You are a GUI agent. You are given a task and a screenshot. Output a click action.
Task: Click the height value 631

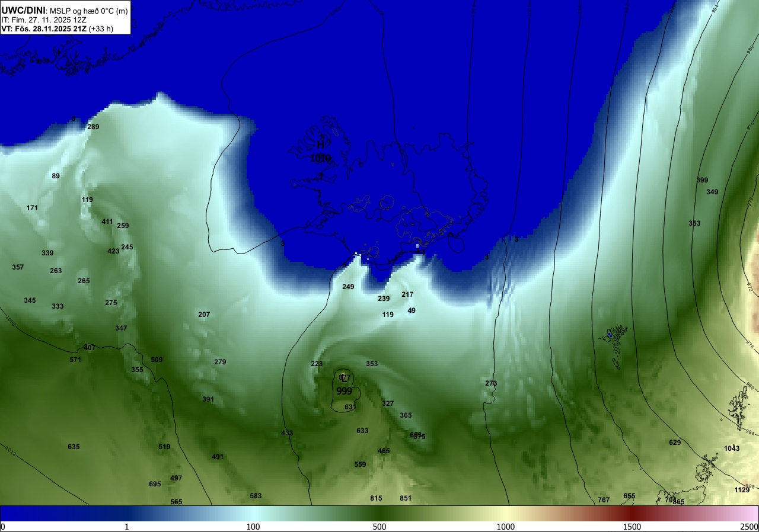point(350,407)
